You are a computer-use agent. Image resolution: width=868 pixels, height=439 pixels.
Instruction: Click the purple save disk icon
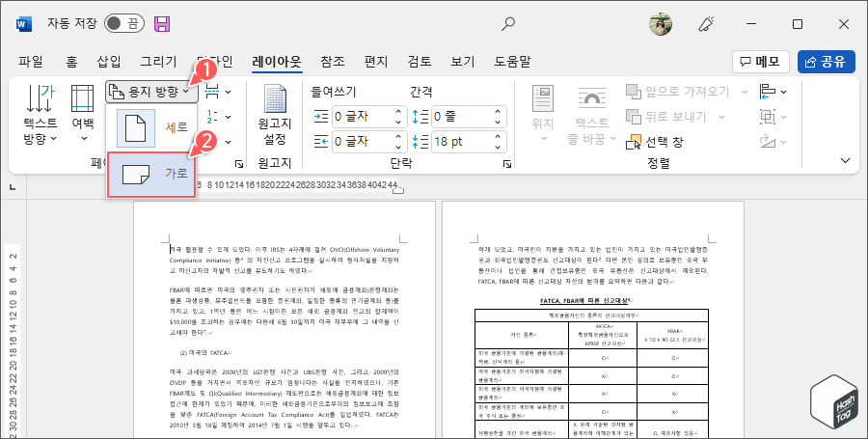coord(162,23)
